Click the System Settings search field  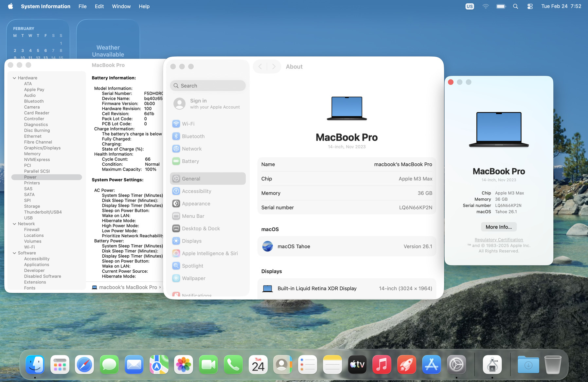coord(208,86)
